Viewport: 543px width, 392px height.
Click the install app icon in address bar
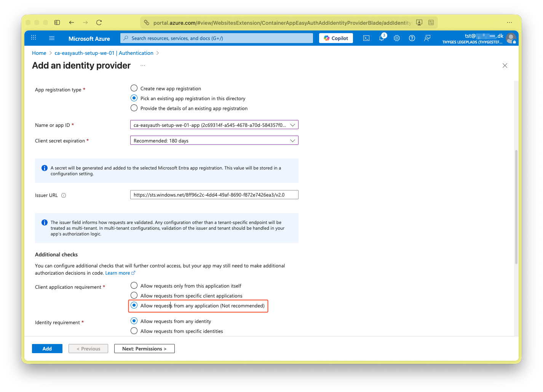pos(419,22)
